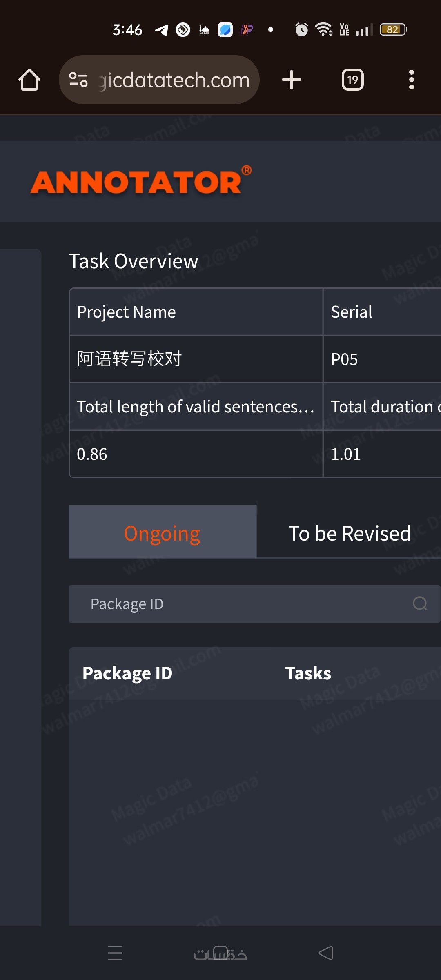Select the Ongoing tab

[x=162, y=532]
